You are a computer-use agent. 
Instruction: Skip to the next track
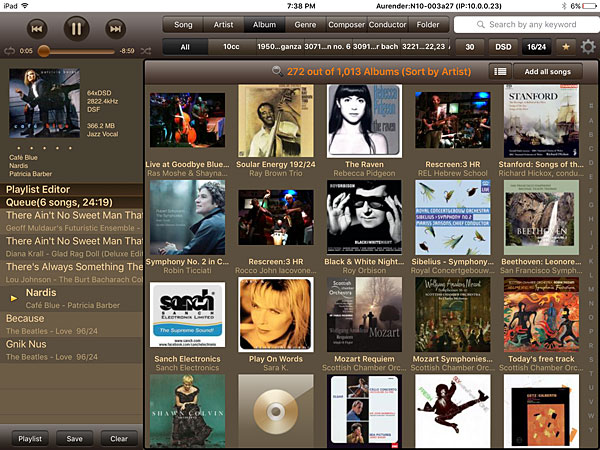pyautogui.click(x=114, y=28)
